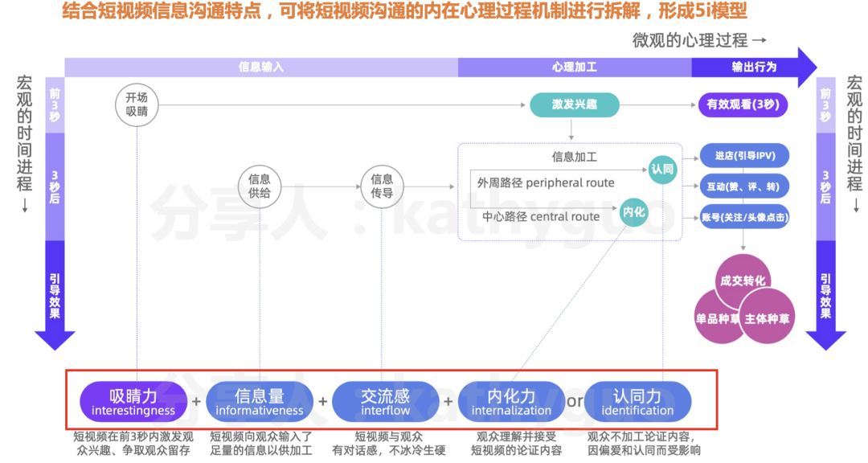Select the 激发兴趣 node
Image resolution: width=868 pixels, height=463 pixels.
[575, 104]
